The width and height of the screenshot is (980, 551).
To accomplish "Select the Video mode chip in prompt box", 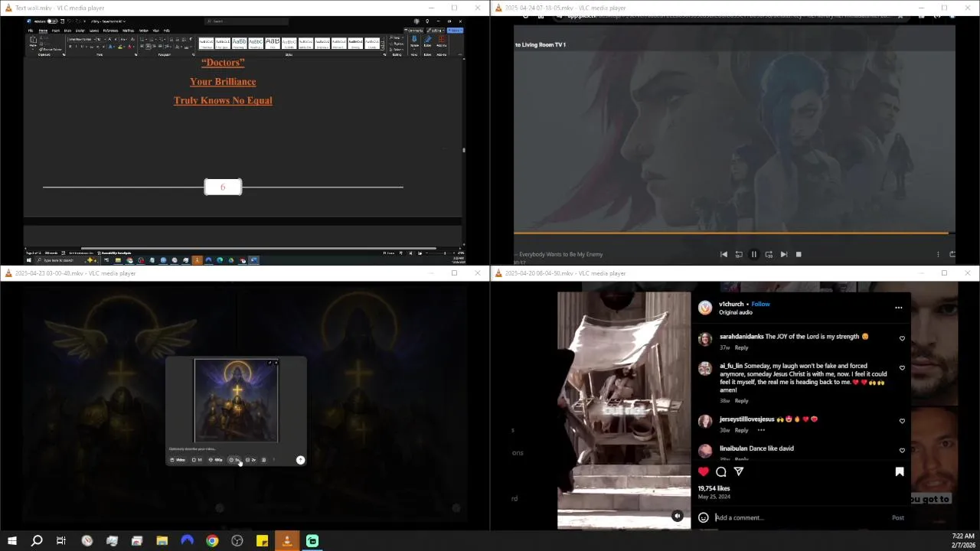I will (x=178, y=459).
